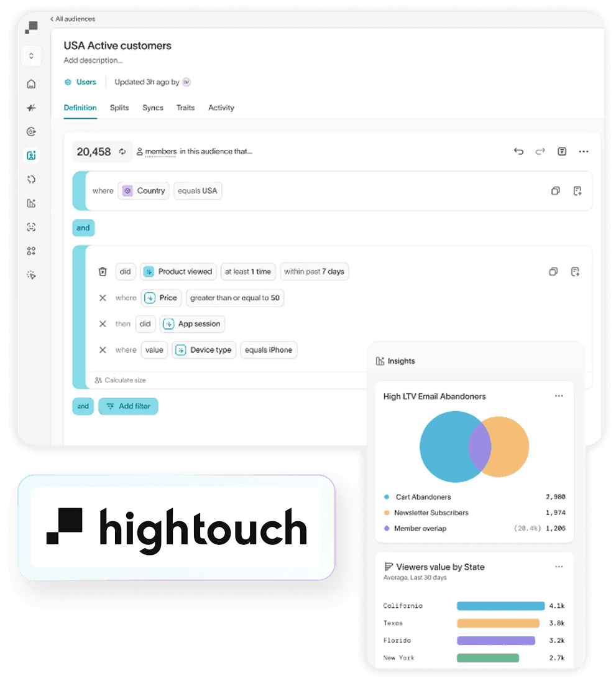Toggle the bottom and operator next to Add filter

click(x=83, y=406)
